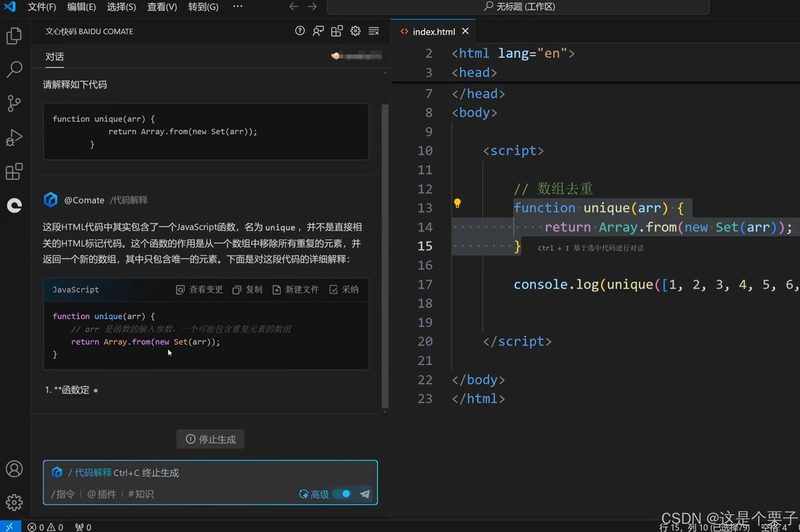Click the send message paper plane icon
800x532 pixels.
coord(365,494)
